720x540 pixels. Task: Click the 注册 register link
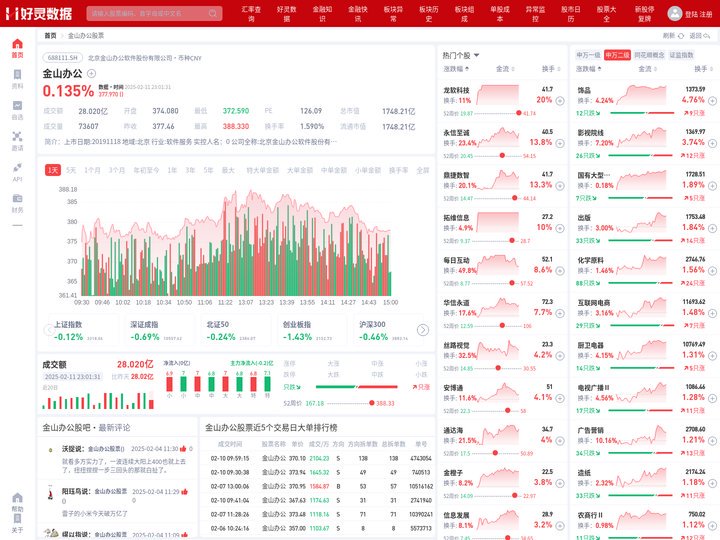pyautogui.click(x=706, y=14)
